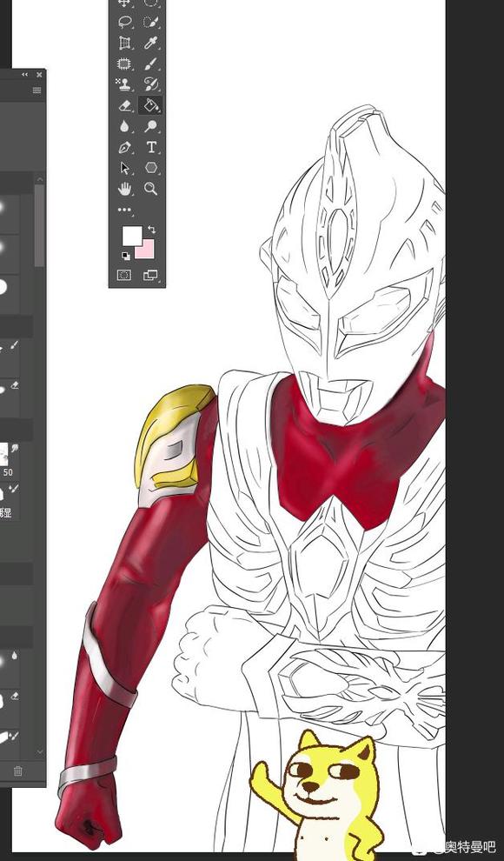This screenshot has width=504, height=861.
Task: Open the brush panel options menu
Action: (36, 90)
